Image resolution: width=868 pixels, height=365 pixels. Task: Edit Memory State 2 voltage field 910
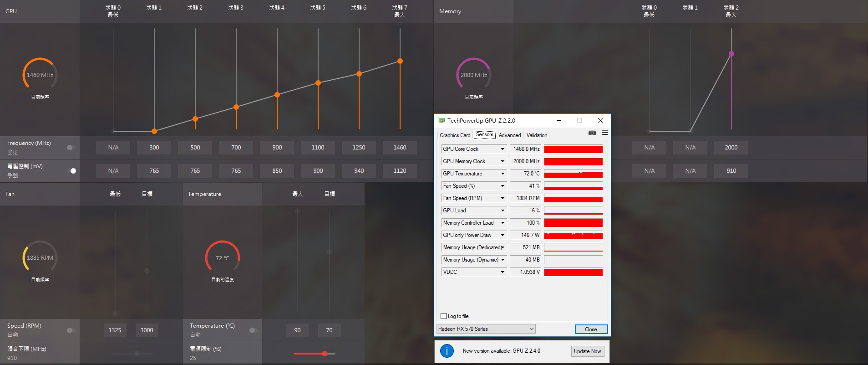[x=731, y=171]
